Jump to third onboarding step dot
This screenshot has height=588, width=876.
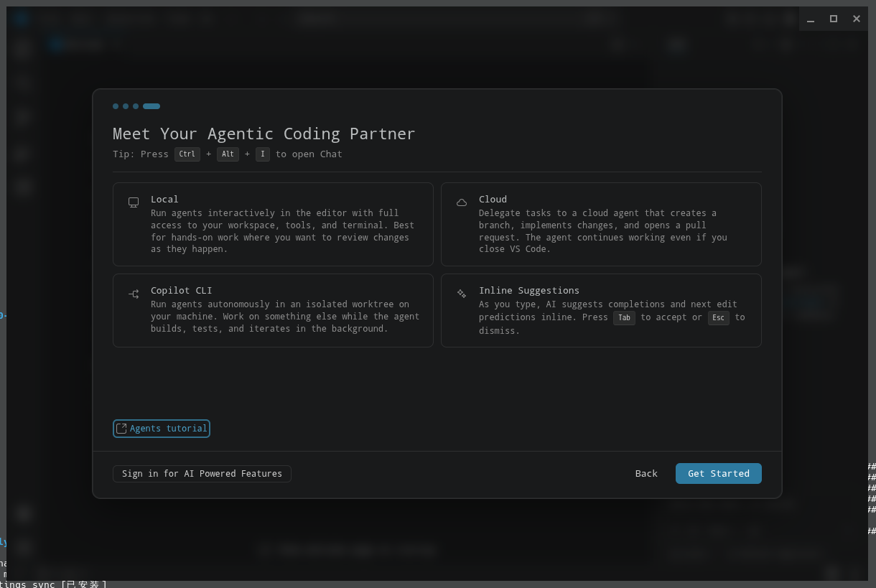coord(136,106)
